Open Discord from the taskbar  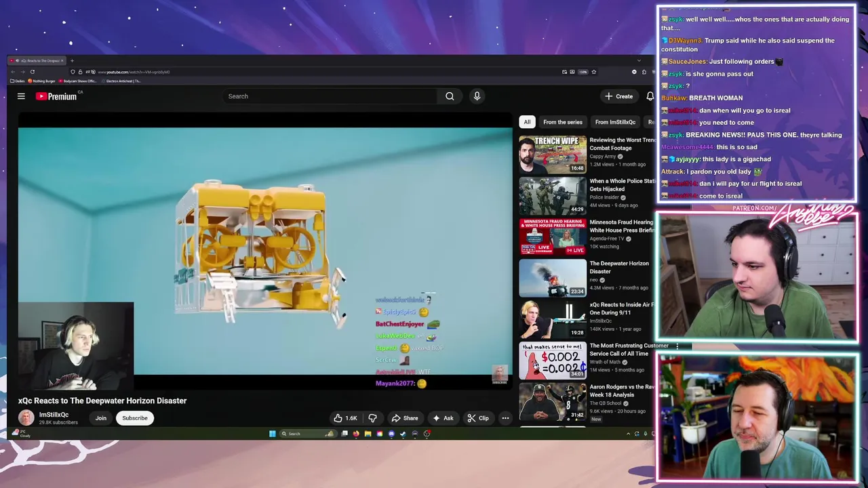(x=391, y=434)
